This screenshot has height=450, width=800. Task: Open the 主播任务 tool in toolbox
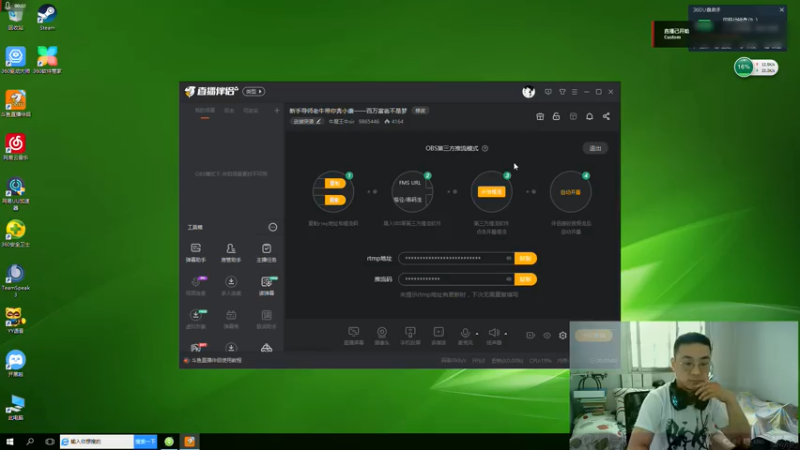point(266,253)
